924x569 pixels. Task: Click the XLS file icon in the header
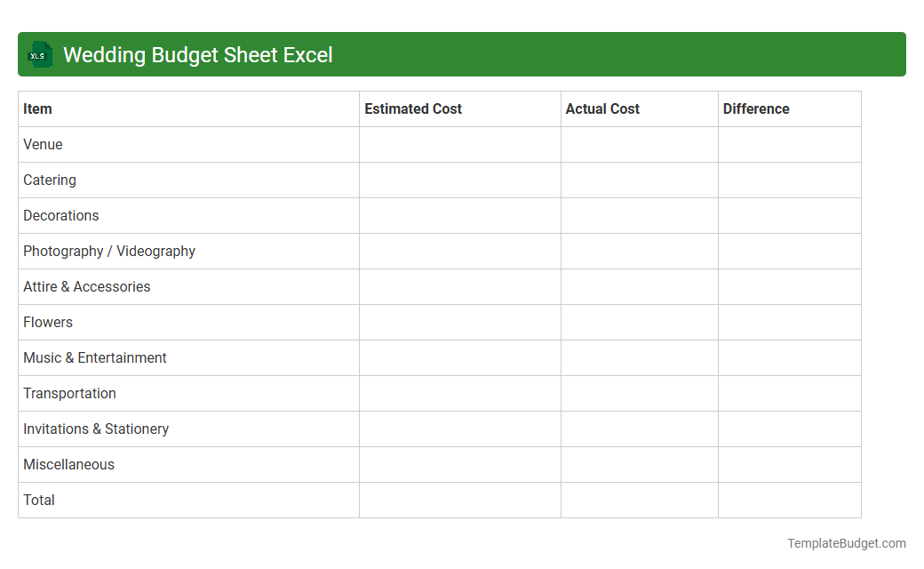point(39,54)
